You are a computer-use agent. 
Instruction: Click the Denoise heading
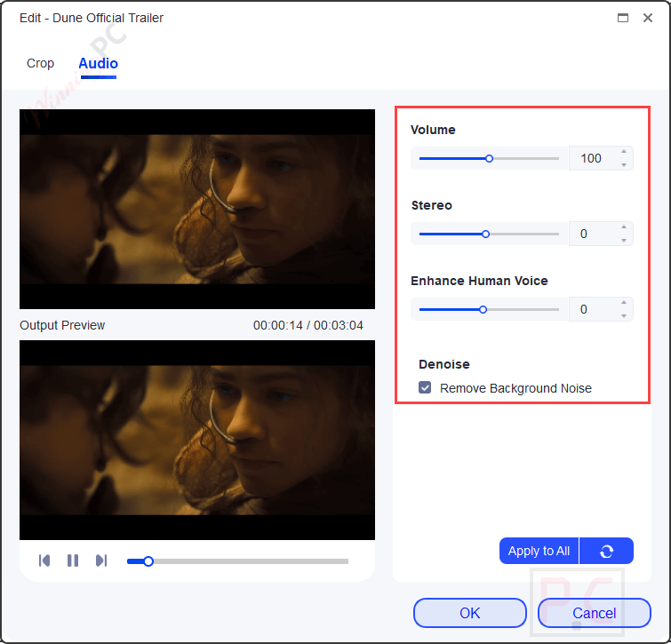[444, 364]
